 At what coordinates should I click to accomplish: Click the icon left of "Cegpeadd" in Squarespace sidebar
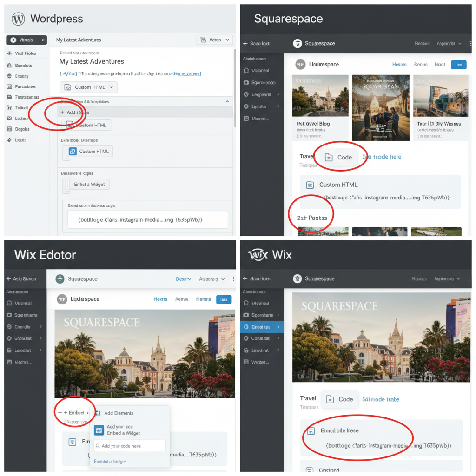click(246, 94)
